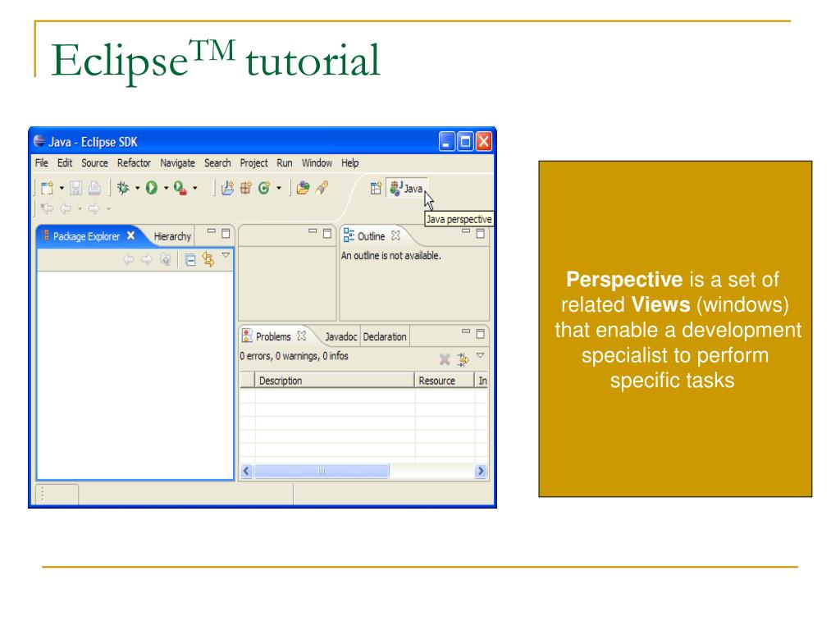This screenshot has height=630, width=840.
Task: Click the Collapse All icon
Action: coord(190,260)
